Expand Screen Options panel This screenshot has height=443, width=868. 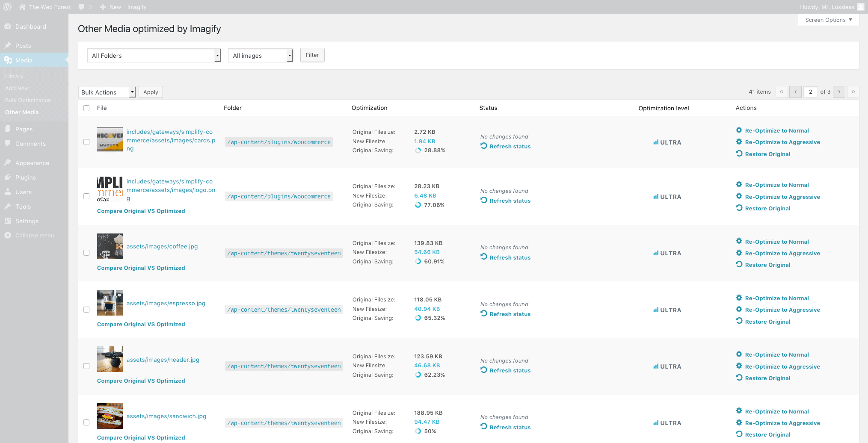click(828, 20)
